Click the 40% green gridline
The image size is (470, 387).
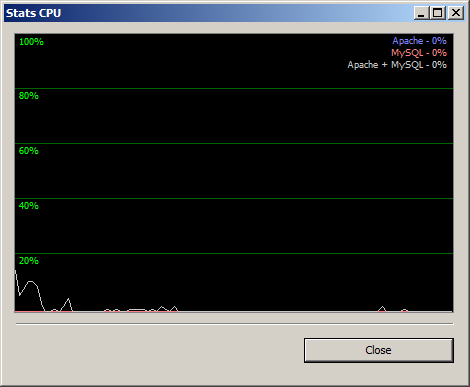click(x=234, y=198)
